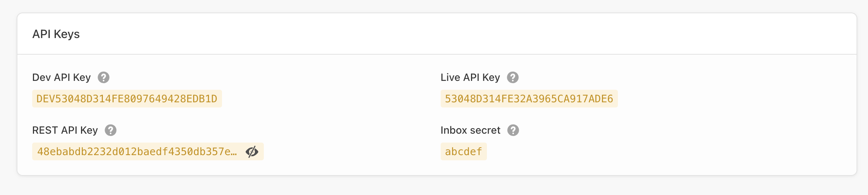The width and height of the screenshot is (868, 195).
Task: Open the REST API Key help tooltip icon
Action: [111, 130]
